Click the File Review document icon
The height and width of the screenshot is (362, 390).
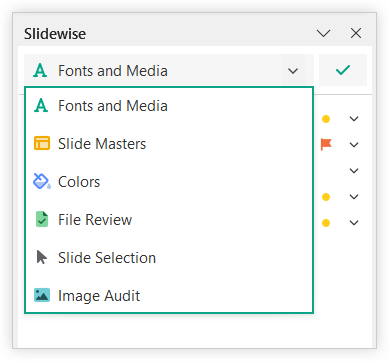coord(42,219)
